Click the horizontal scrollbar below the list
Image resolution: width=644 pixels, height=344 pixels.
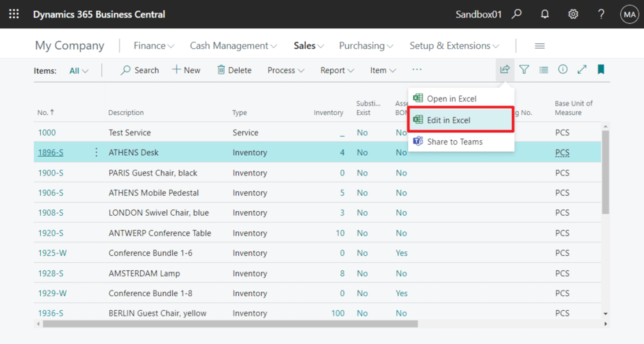click(x=230, y=324)
